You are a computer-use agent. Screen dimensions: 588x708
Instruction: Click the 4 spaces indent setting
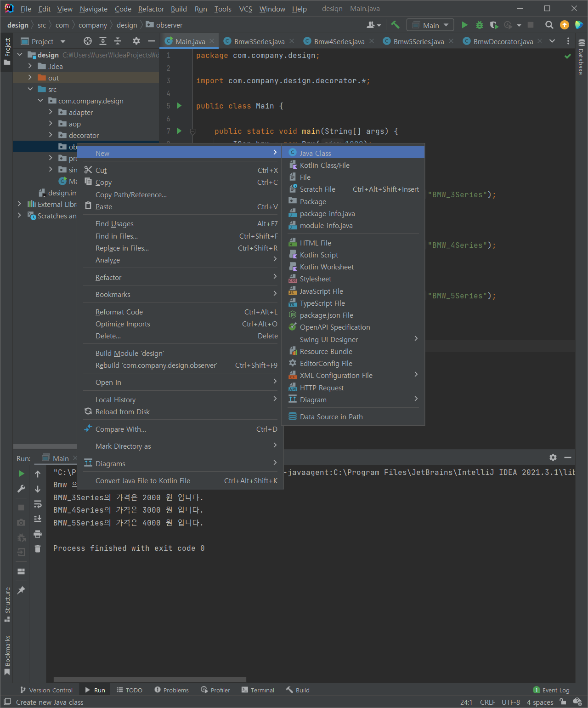click(x=540, y=702)
